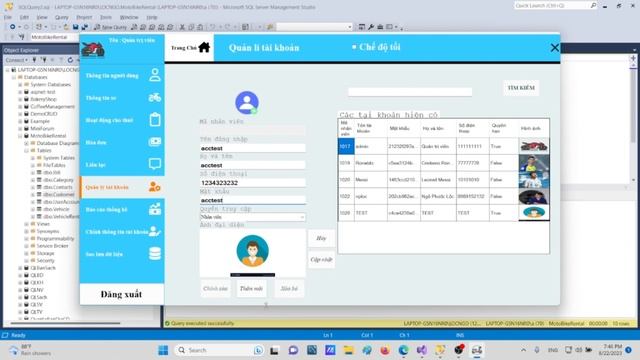Click the TÌM KIẾM search button
640x360 pixels.
pyautogui.click(x=521, y=88)
